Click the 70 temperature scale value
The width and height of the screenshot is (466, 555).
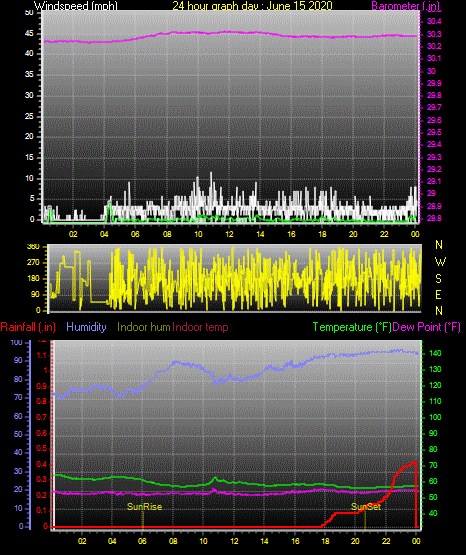tap(433, 465)
